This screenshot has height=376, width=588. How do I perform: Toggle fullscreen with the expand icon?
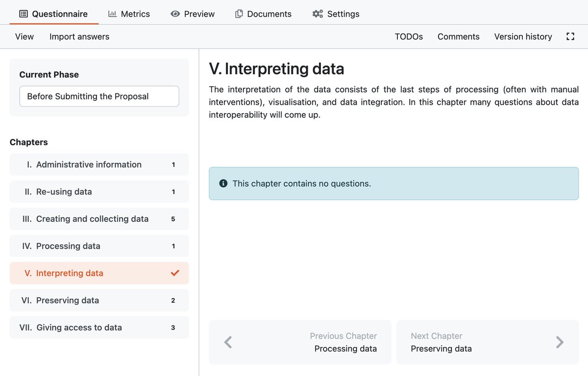pos(570,36)
